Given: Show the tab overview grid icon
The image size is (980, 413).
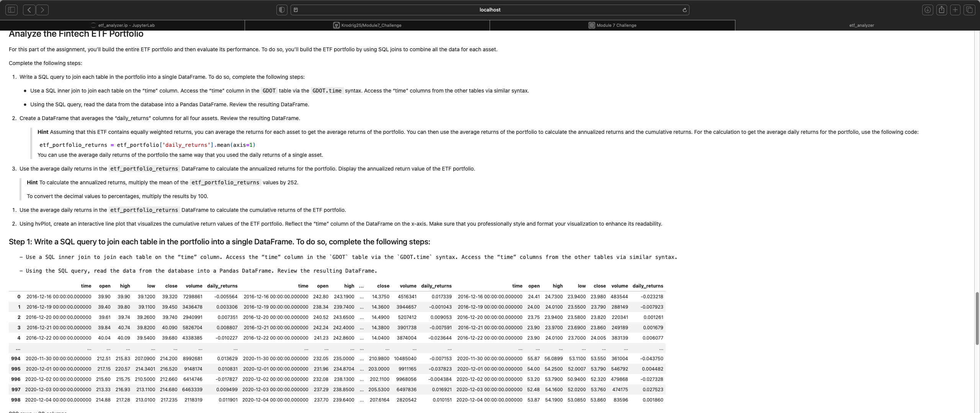Looking at the screenshot, I should [969, 10].
